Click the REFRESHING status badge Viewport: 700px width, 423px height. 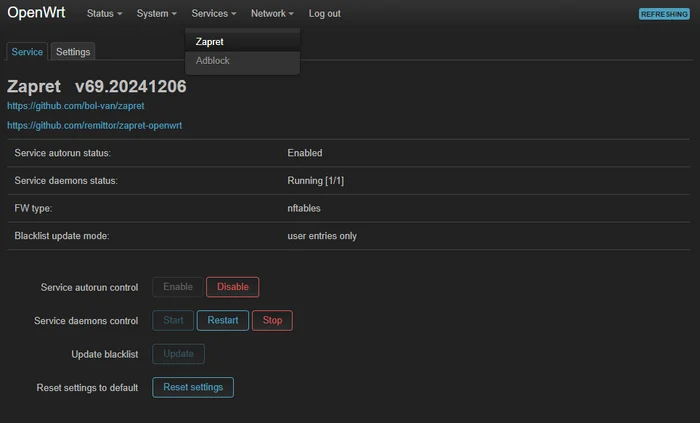[x=664, y=14]
